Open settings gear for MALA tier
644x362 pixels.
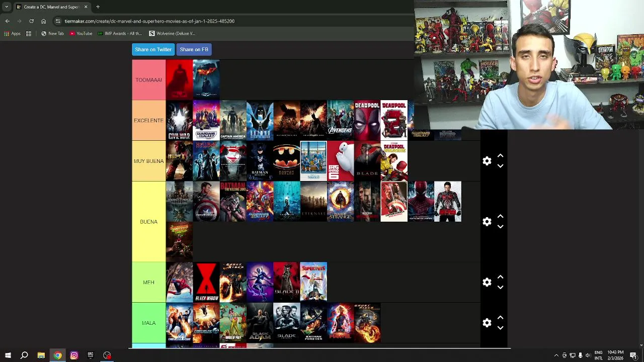[x=487, y=323]
